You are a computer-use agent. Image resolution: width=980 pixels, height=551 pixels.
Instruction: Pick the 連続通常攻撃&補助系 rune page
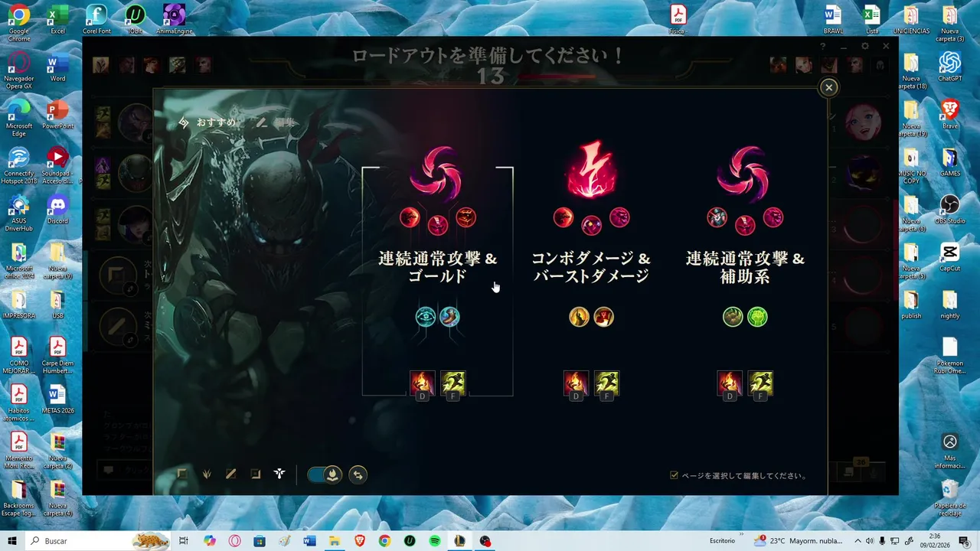(745, 267)
